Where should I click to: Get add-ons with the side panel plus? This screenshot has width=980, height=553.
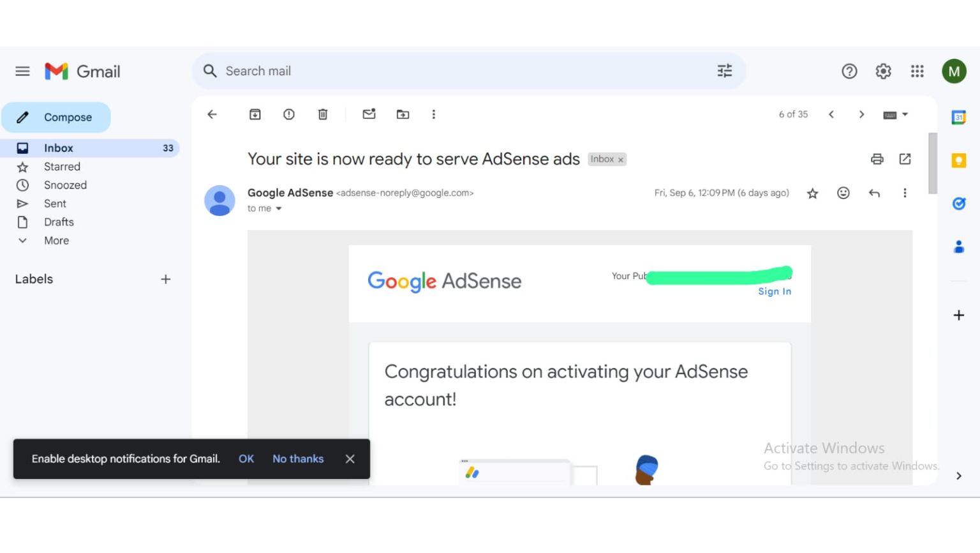tap(958, 315)
